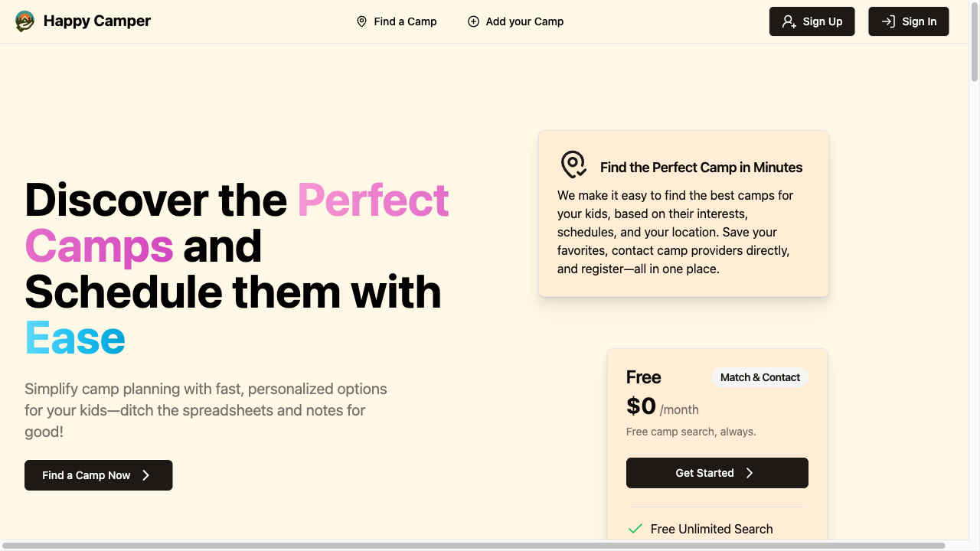The width and height of the screenshot is (980, 551).
Task: Select the Match & Contact badge
Action: point(759,377)
